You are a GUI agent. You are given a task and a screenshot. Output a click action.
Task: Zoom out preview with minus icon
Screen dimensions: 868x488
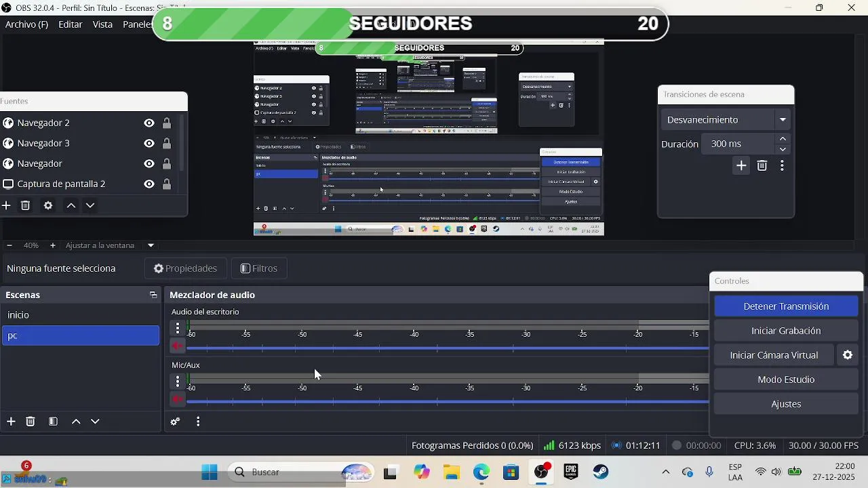(9, 245)
